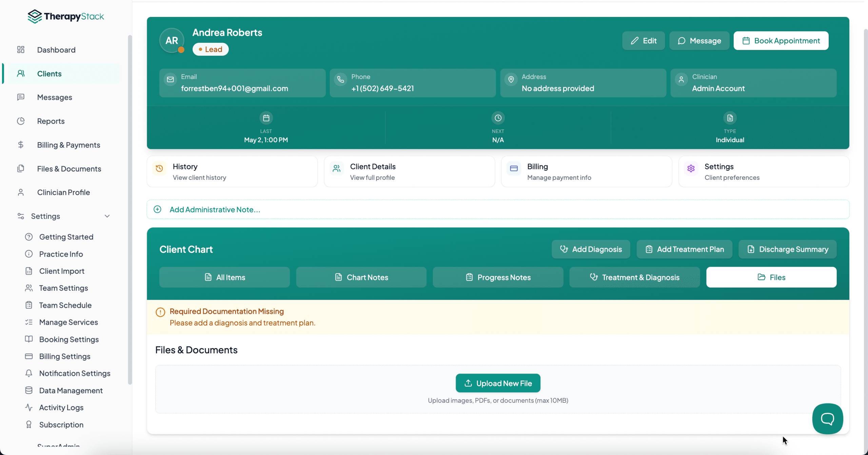Click the Book Appointment button
Viewport: 868px width, 455px height.
[x=781, y=41]
